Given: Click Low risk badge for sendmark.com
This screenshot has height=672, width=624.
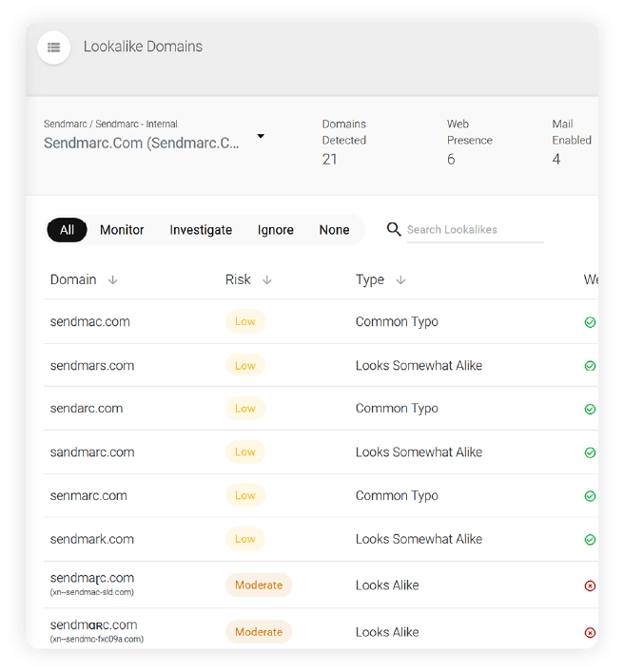Looking at the screenshot, I should click(x=245, y=539).
